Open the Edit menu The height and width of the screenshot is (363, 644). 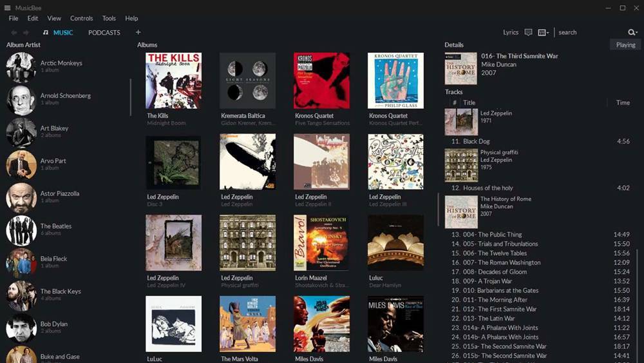click(33, 18)
